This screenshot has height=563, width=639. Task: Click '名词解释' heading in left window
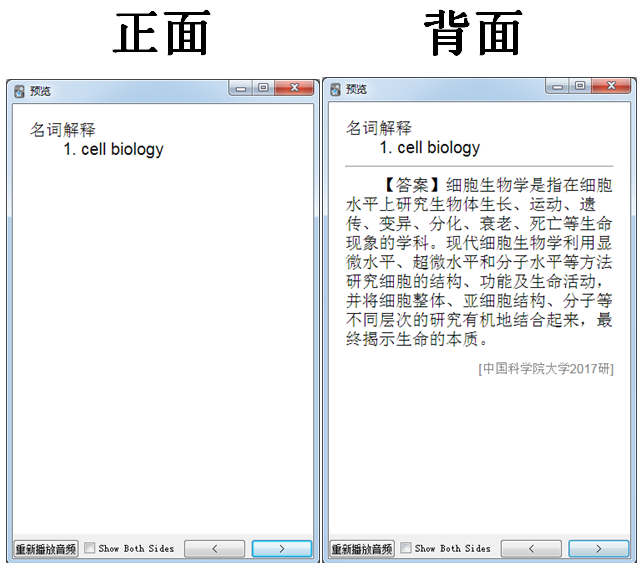click(x=62, y=130)
